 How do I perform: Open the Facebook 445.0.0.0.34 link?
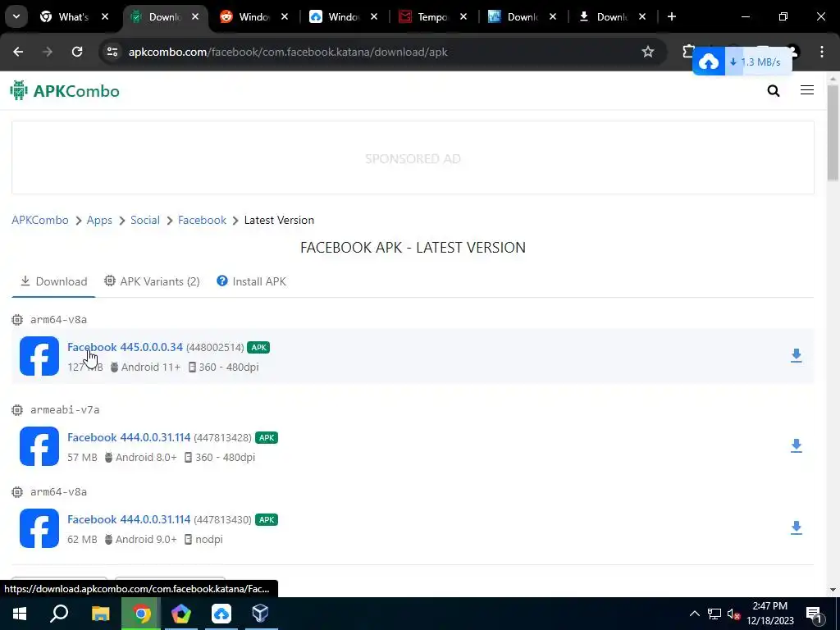tap(125, 347)
